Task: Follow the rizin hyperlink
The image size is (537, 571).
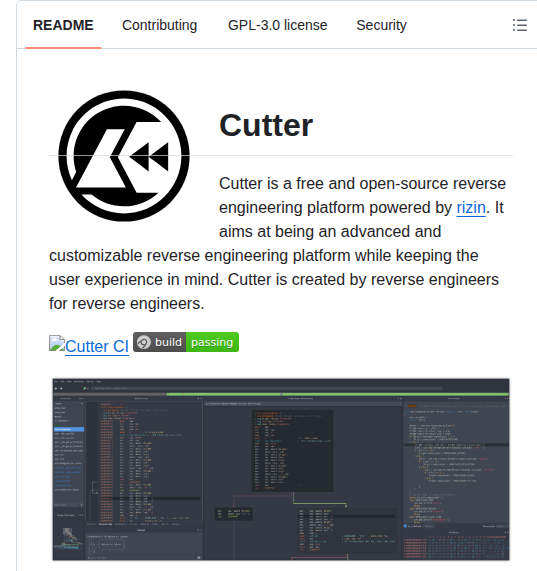Action: pyautogui.click(x=471, y=208)
